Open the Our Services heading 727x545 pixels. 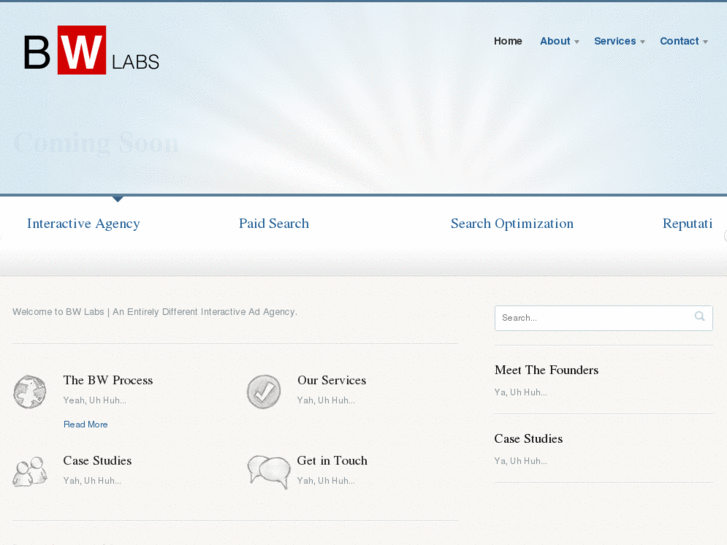click(x=332, y=380)
